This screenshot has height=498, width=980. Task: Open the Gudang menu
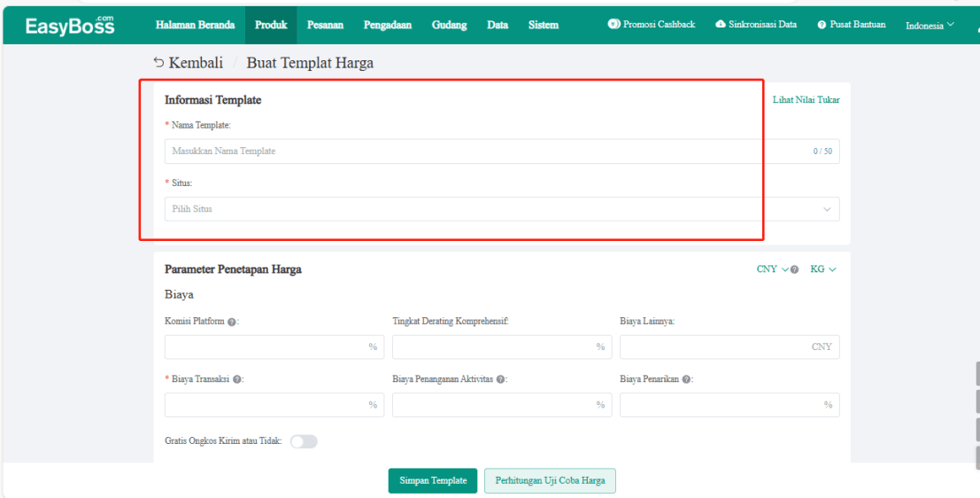tap(450, 25)
